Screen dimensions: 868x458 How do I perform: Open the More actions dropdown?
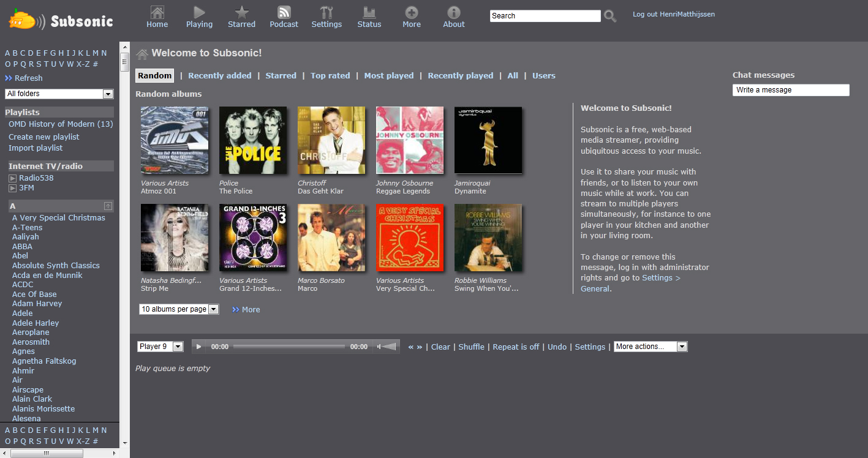pos(651,347)
